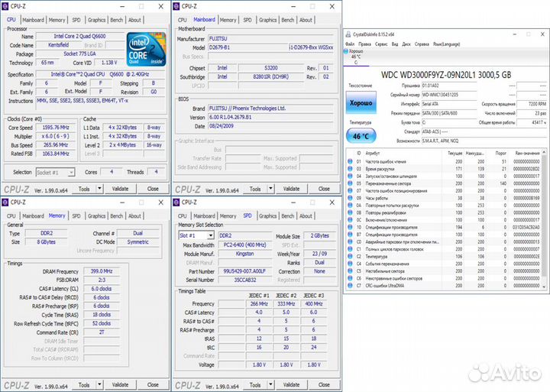The width and height of the screenshot is (550, 392).
Task: Click the Core Speed value 1595.76 MHz
Action: 56,128
